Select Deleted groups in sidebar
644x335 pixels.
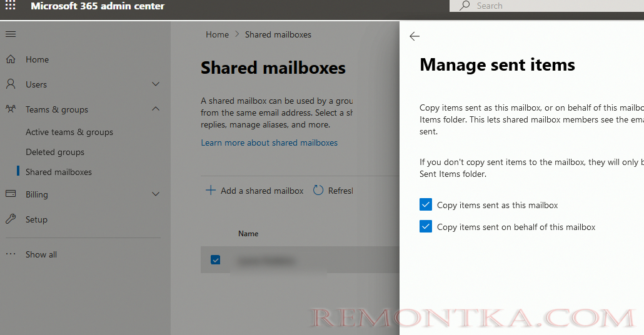point(54,152)
